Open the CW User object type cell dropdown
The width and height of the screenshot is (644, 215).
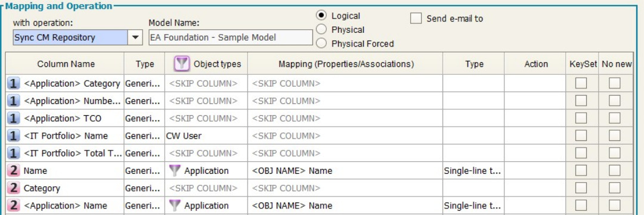(x=206, y=136)
